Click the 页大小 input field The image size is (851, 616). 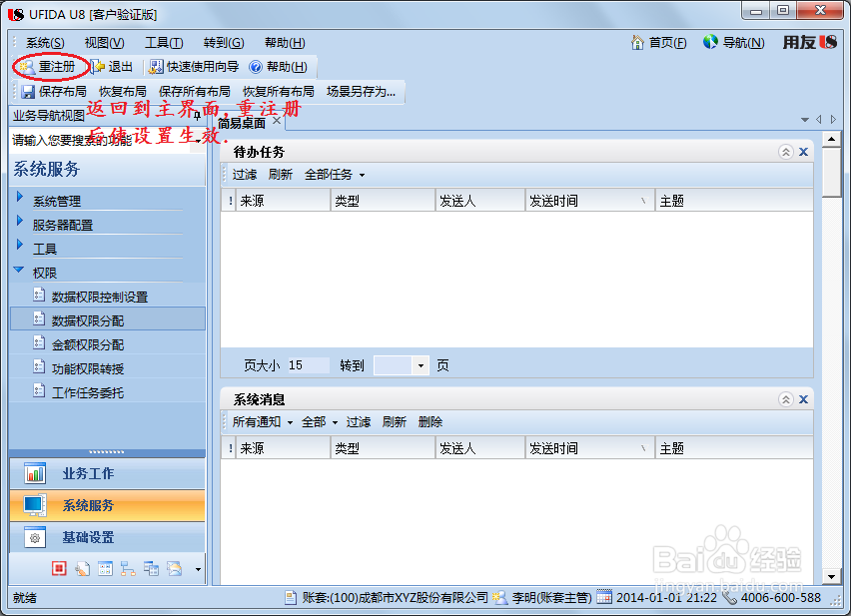[x=308, y=365]
